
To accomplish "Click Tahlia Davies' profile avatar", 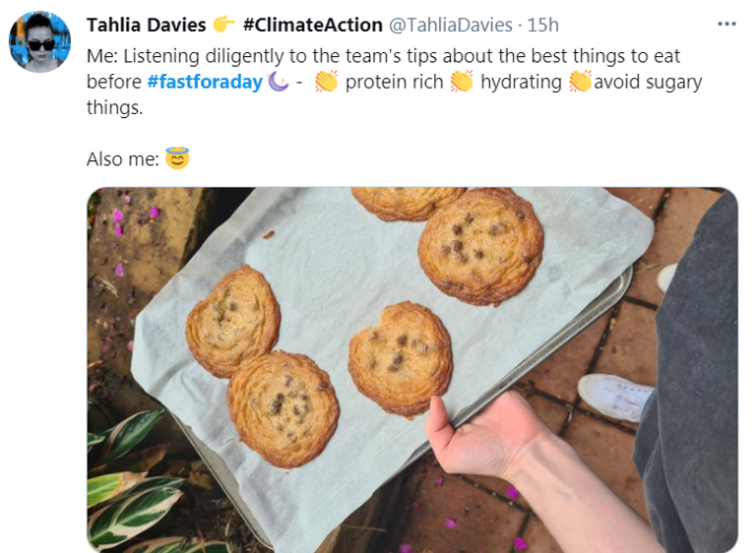I will pyautogui.click(x=39, y=41).
